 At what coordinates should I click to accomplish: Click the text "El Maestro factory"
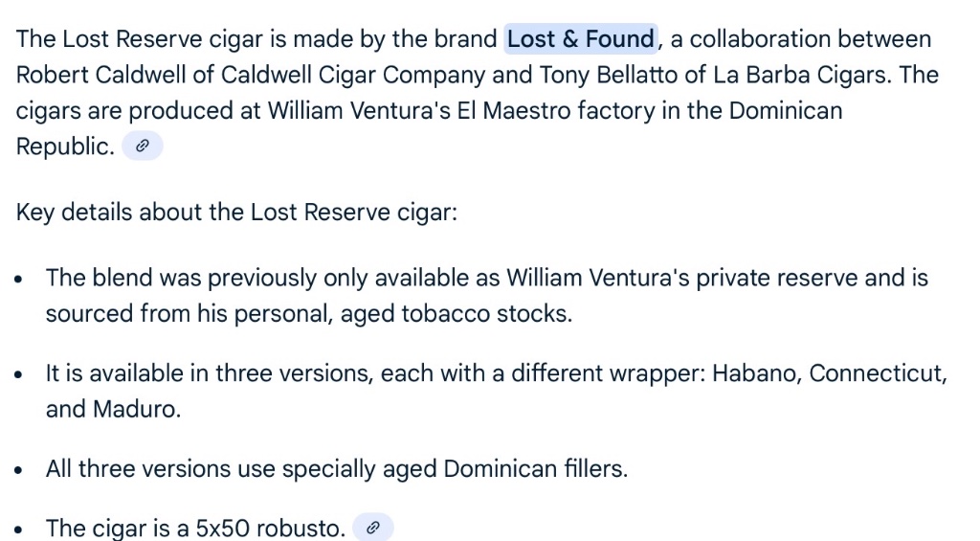point(542,110)
